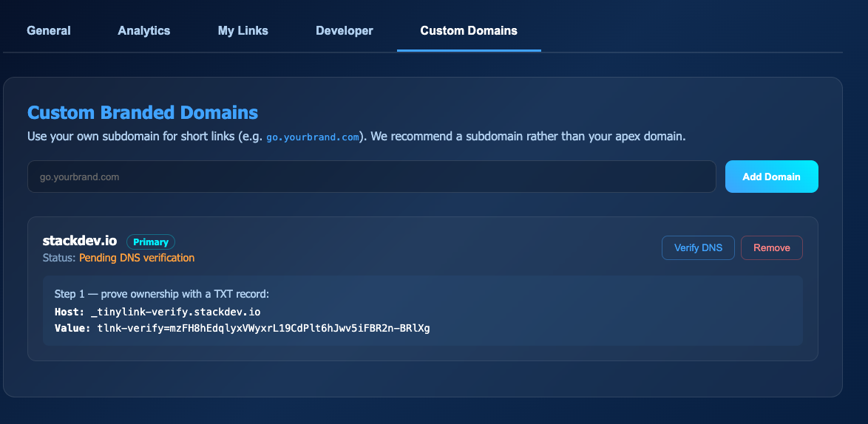Click Verify DNS for stackdev.io
Viewport: 868px width, 424px height.
[698, 247]
